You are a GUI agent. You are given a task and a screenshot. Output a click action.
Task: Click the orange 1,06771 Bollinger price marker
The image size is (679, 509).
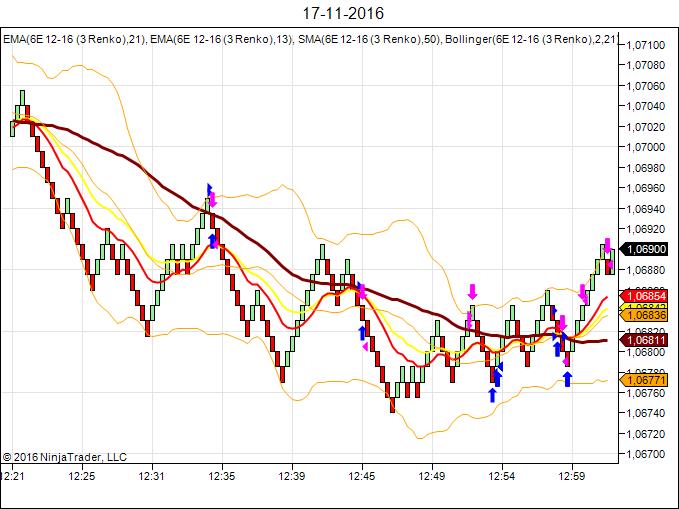(644, 380)
